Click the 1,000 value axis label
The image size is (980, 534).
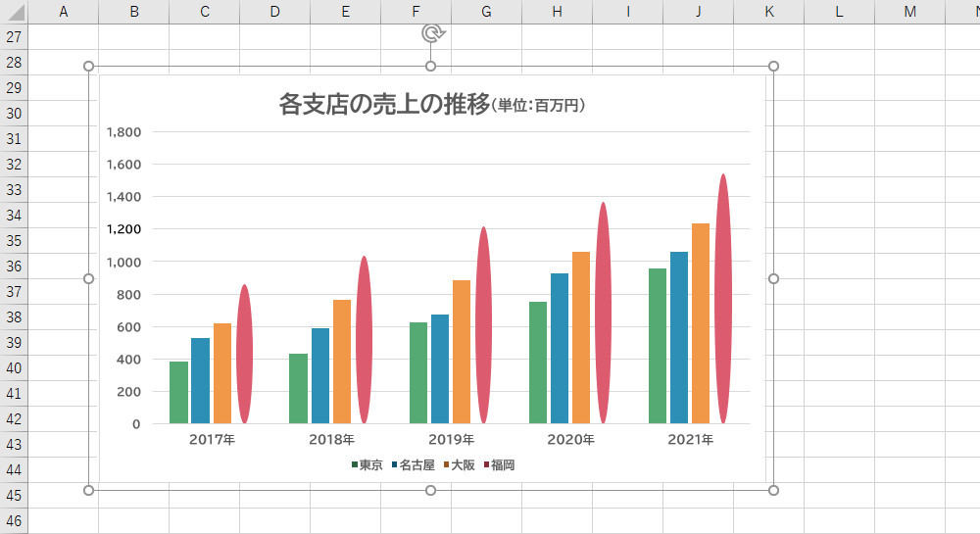point(123,263)
